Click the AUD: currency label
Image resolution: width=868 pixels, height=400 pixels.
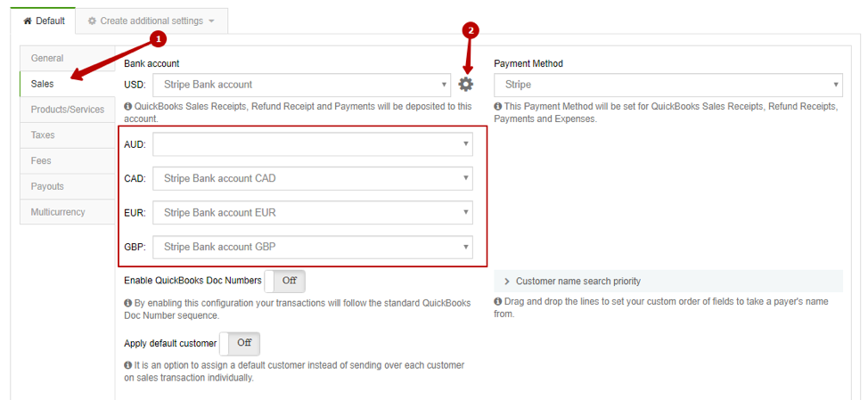[135, 144]
